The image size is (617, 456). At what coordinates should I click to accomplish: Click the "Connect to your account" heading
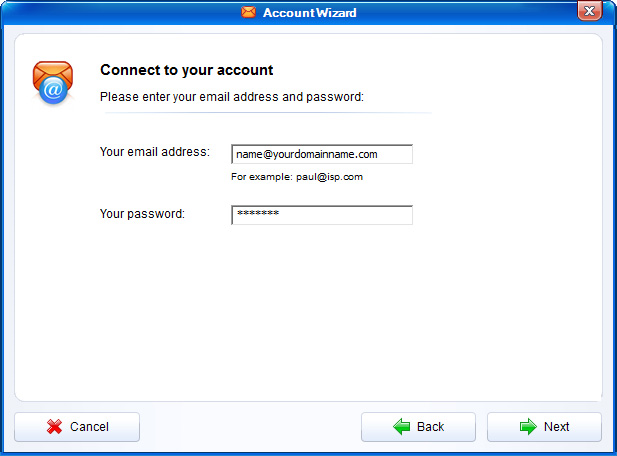(x=187, y=70)
